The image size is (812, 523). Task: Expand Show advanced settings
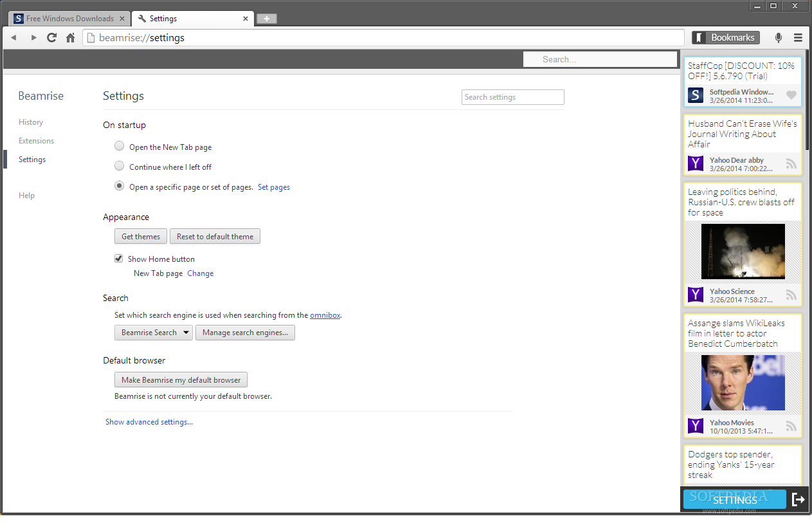(x=149, y=422)
